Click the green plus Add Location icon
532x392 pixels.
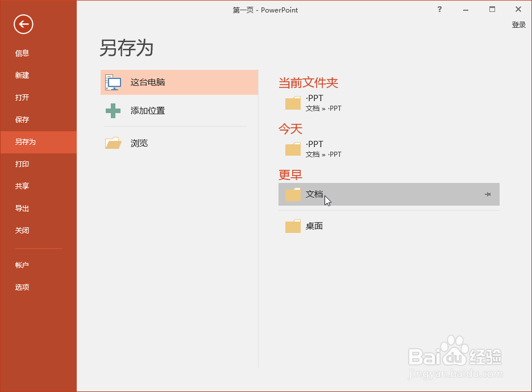(113, 111)
